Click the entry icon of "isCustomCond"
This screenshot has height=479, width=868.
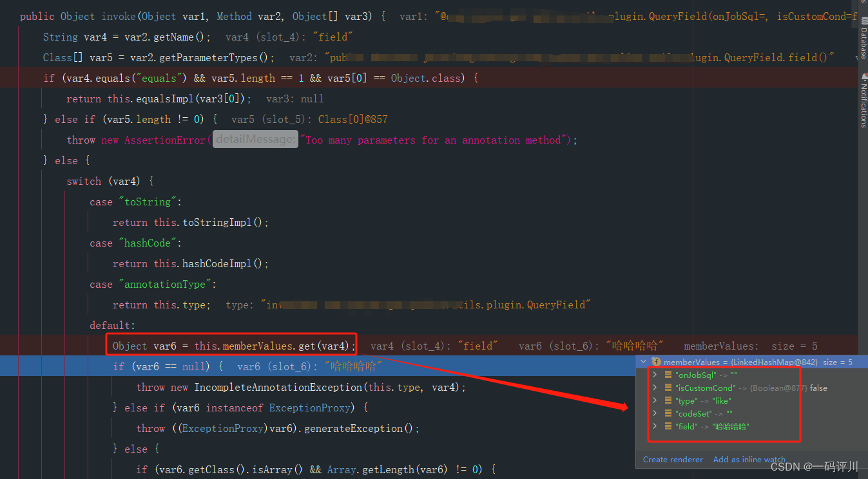pyautogui.click(x=668, y=388)
